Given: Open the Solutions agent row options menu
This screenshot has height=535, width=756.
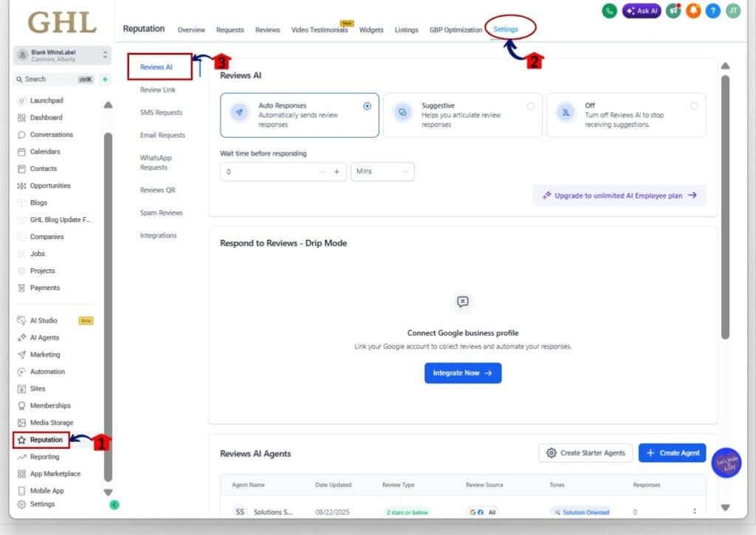Looking at the screenshot, I should pyautogui.click(x=694, y=511).
